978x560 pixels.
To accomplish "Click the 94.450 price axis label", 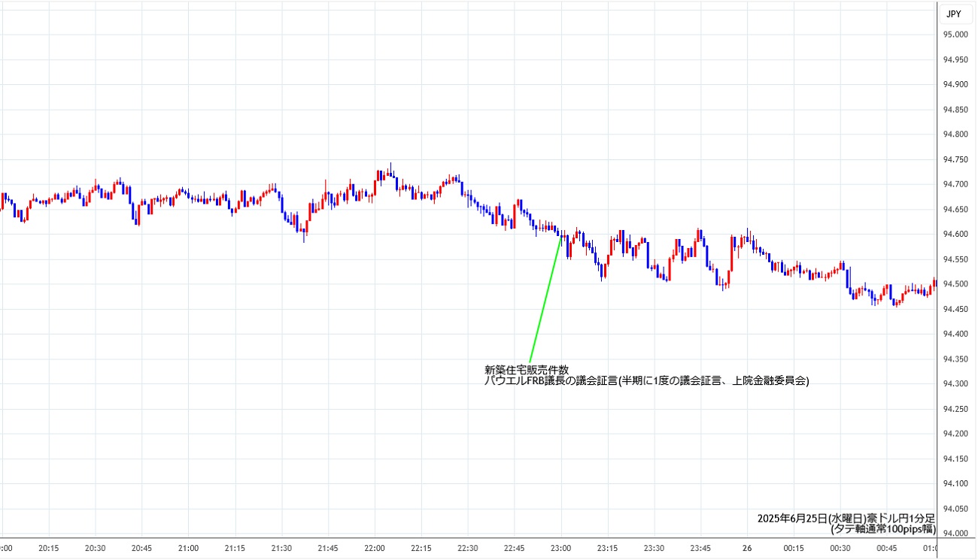I will click(956, 309).
